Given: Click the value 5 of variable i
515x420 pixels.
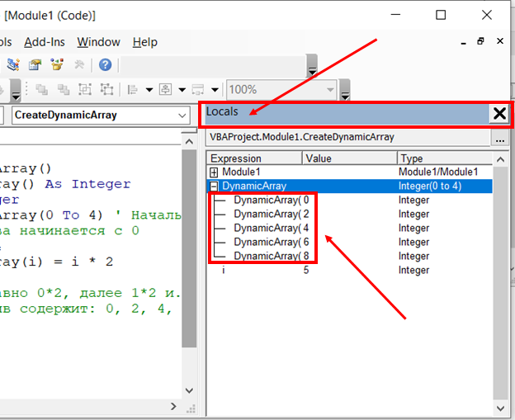Looking at the screenshot, I should tap(306, 271).
